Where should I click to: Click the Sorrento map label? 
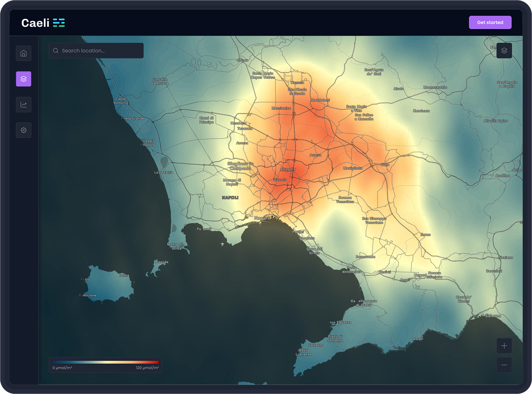pos(316,345)
